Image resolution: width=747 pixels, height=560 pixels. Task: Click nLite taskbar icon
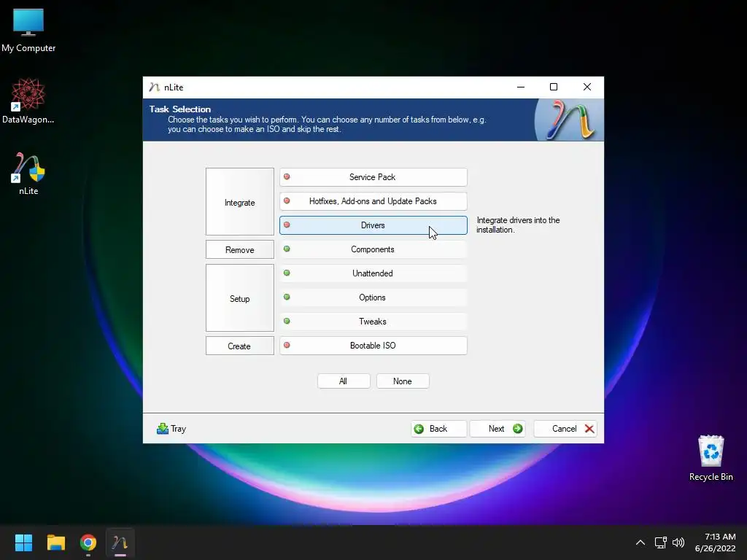(x=120, y=542)
